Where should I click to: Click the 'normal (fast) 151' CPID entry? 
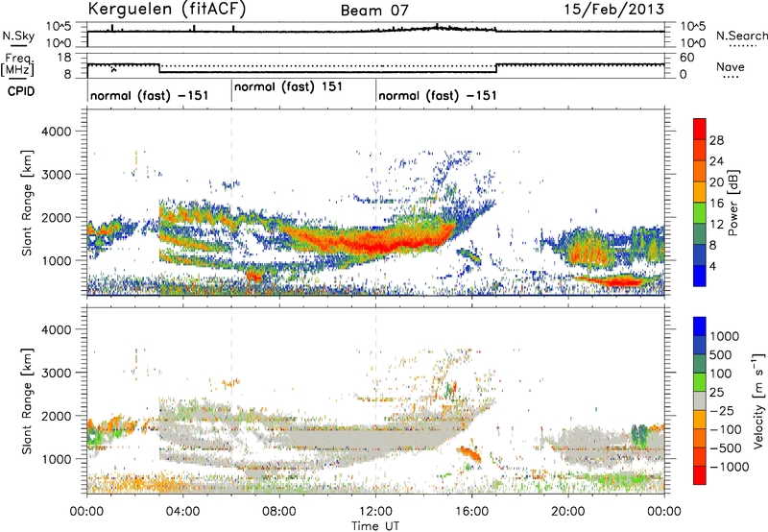point(288,87)
